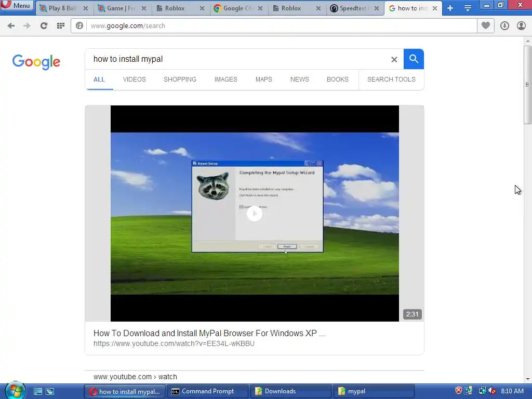This screenshot has height=399, width=532.
Task: Click the Google logo
Action: pos(36,62)
